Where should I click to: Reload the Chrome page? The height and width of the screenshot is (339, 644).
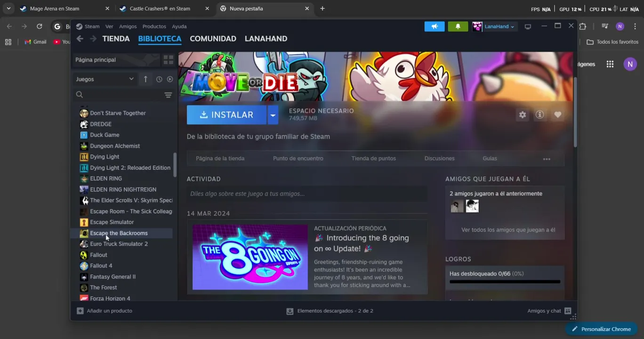click(x=40, y=26)
